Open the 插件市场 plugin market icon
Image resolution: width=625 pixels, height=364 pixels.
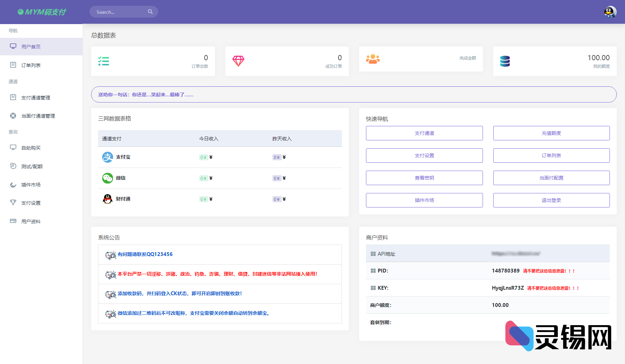tap(13, 184)
